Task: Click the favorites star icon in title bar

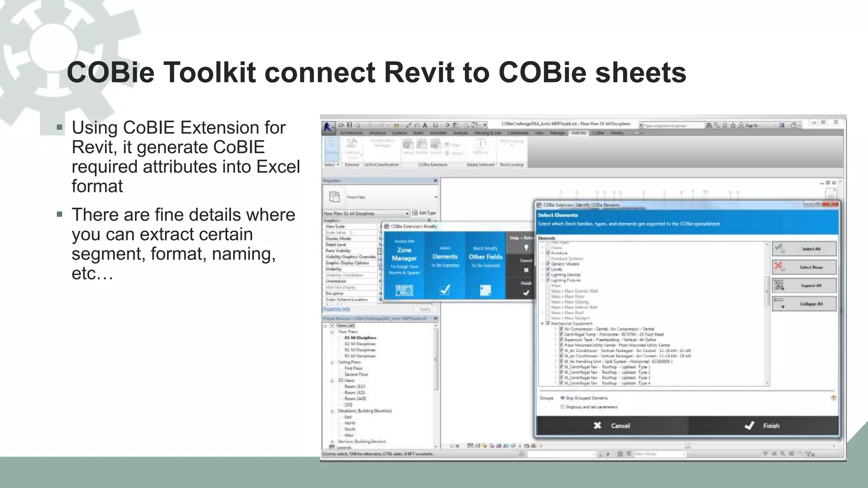Action: click(733, 125)
